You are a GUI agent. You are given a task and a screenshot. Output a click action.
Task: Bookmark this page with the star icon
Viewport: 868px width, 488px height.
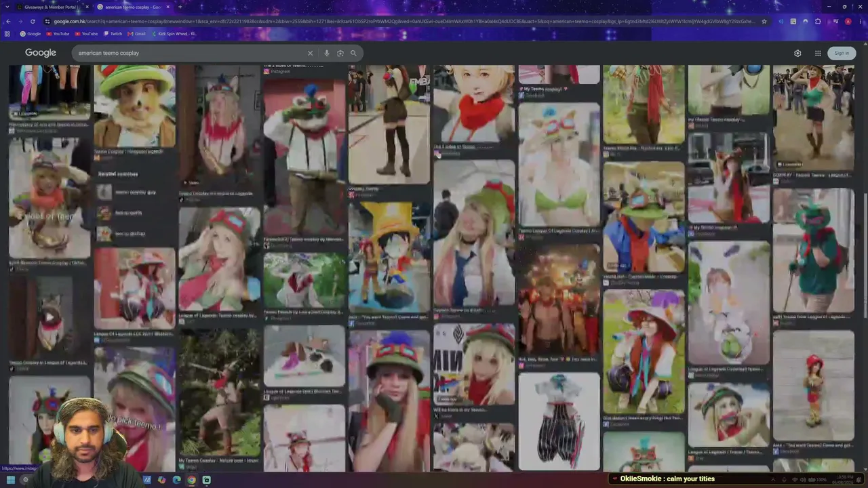click(x=764, y=22)
